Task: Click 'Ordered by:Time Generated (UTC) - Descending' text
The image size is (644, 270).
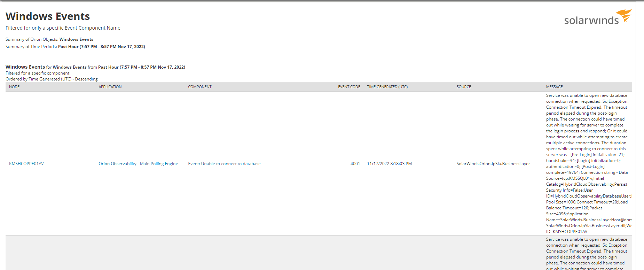Action: point(52,79)
